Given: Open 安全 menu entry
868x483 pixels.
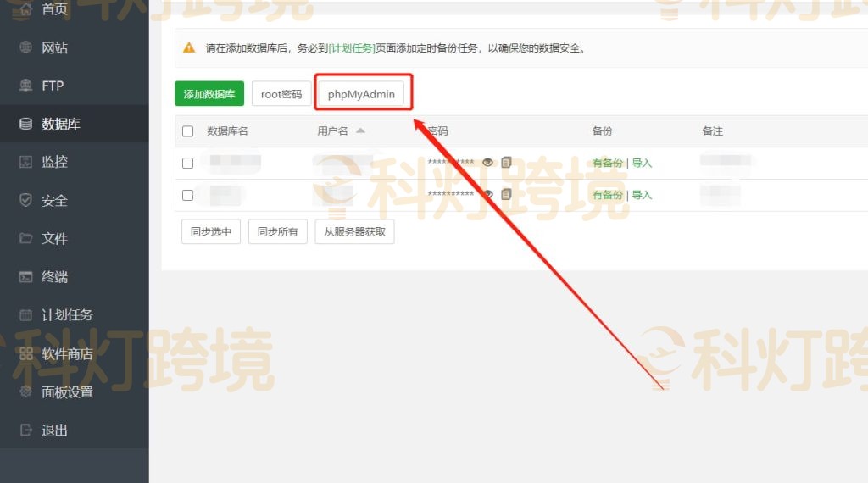Looking at the screenshot, I should pos(75,200).
